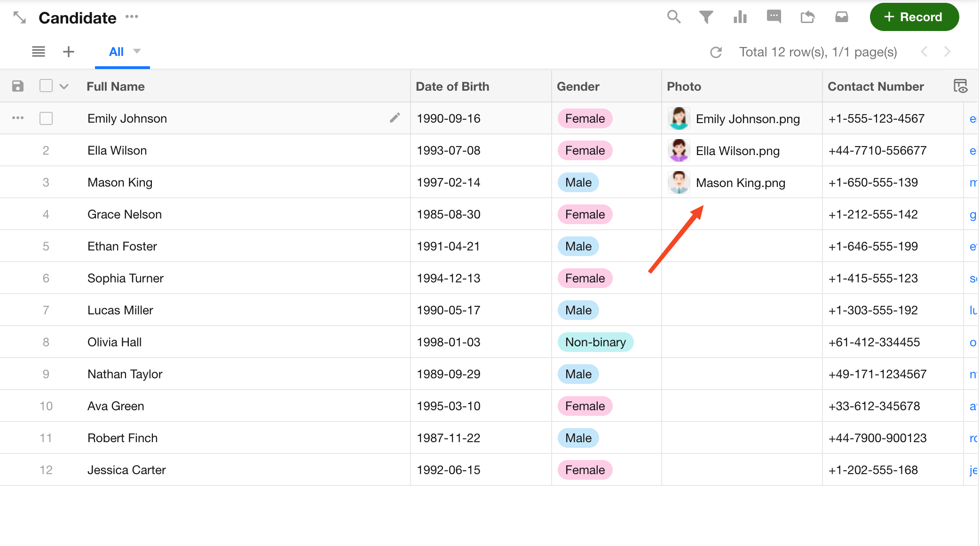980x546 pixels.
Task: Expand the selection chevron beside header checkbox
Action: 64,86
